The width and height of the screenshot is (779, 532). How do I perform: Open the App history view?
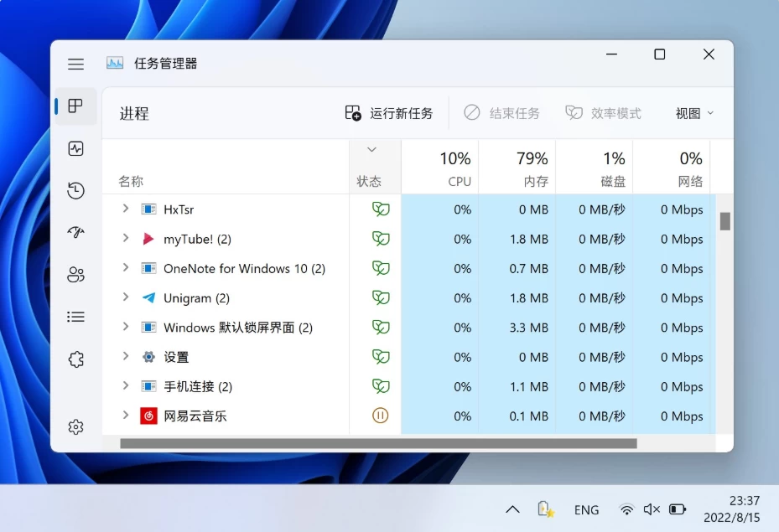pyautogui.click(x=75, y=190)
